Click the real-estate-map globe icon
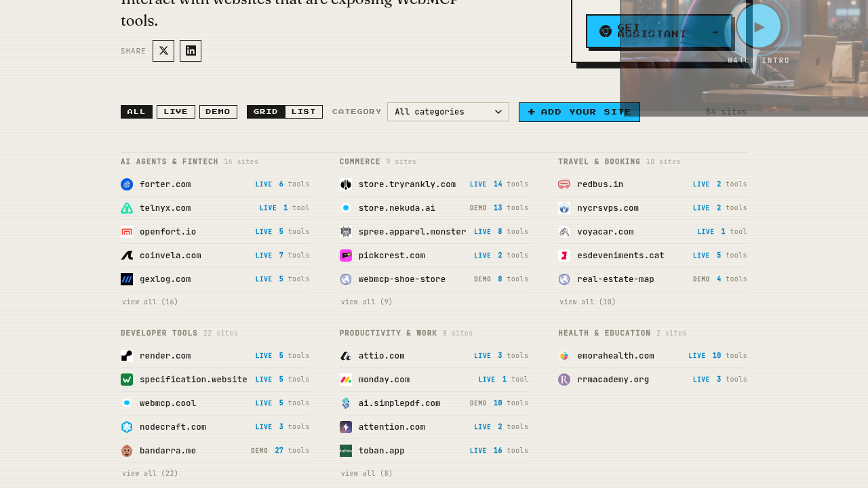The width and height of the screenshot is (868, 488). pyautogui.click(x=564, y=279)
